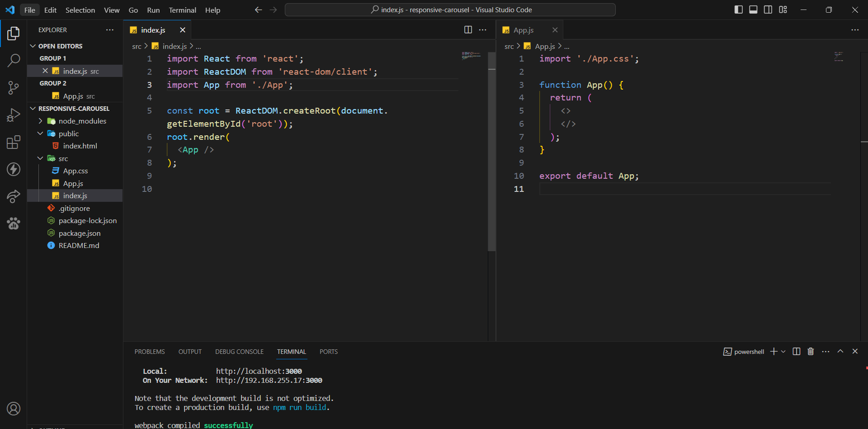Screen dimensions: 868x429
Task: Open the Accounts profile icon
Action: pos(14,409)
